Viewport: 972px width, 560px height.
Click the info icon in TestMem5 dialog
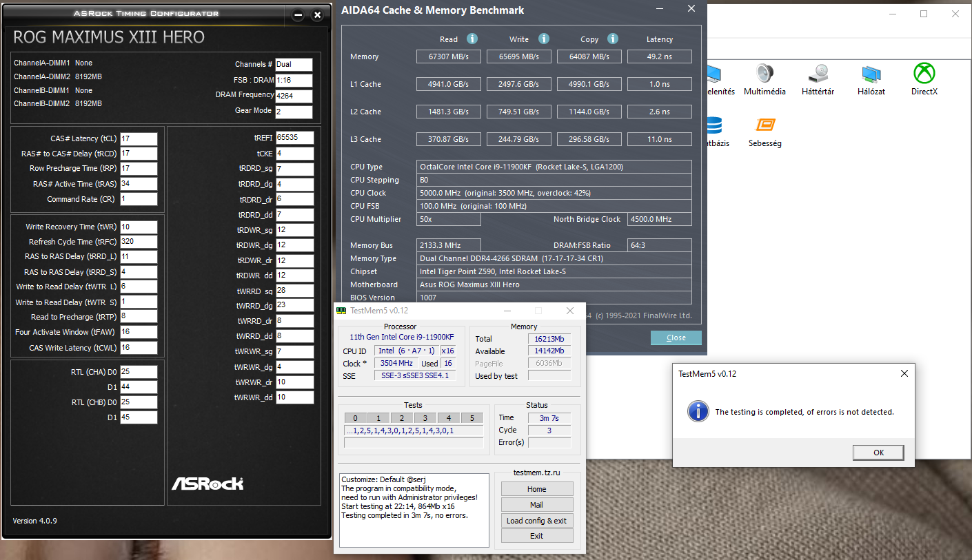coord(698,412)
